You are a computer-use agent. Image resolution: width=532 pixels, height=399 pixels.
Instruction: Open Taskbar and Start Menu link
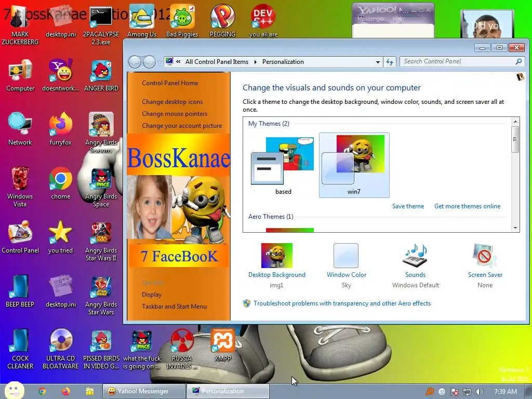(x=174, y=307)
